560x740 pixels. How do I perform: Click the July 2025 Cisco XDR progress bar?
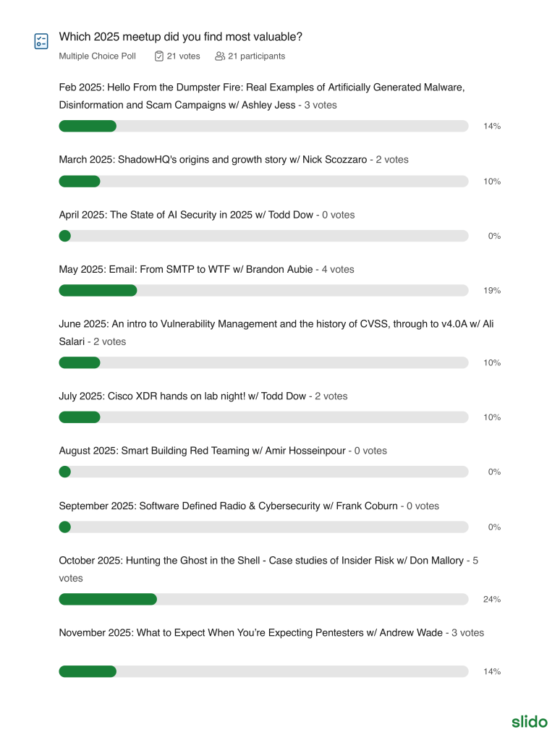(x=263, y=417)
